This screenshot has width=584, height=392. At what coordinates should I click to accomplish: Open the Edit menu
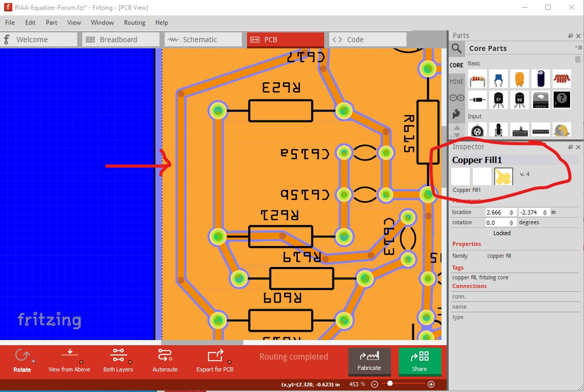pyautogui.click(x=30, y=22)
